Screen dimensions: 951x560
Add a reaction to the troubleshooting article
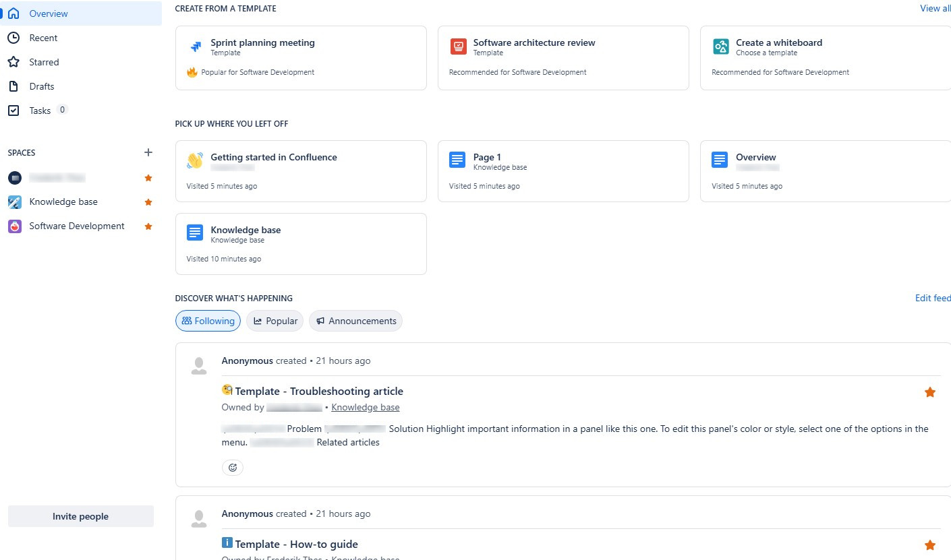coord(233,467)
